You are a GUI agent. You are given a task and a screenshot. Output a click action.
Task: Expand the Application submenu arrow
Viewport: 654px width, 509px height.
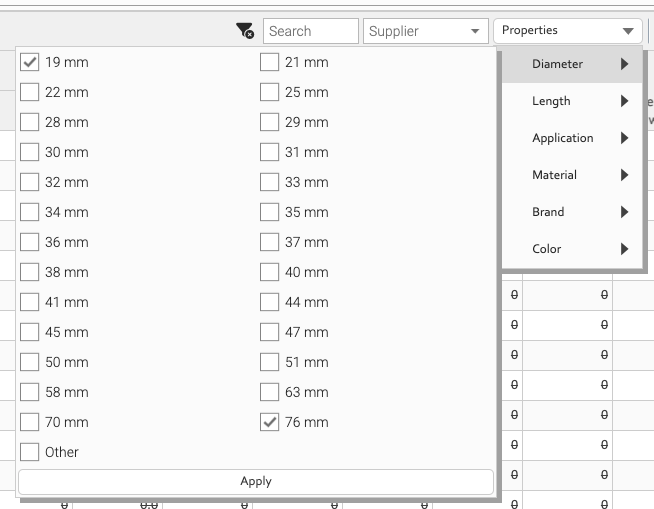(x=624, y=138)
